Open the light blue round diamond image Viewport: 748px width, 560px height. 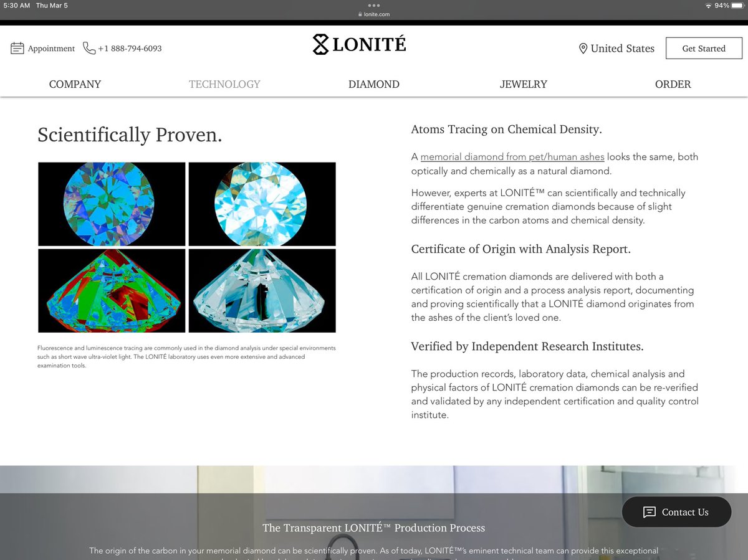click(x=262, y=204)
